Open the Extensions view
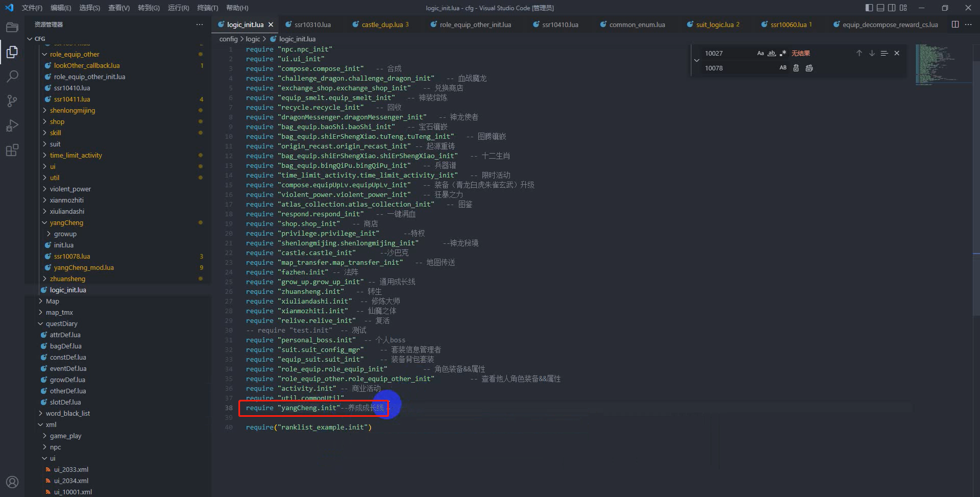980x497 pixels. [x=12, y=150]
